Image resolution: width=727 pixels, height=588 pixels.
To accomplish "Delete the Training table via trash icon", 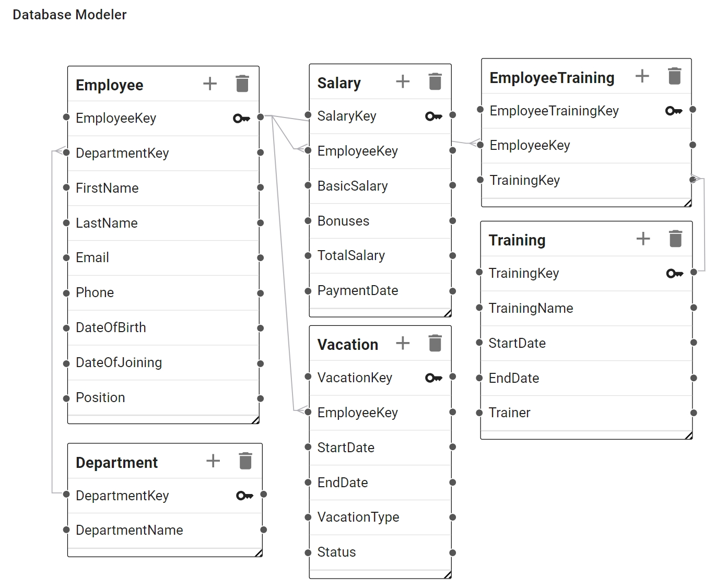I will (x=675, y=239).
